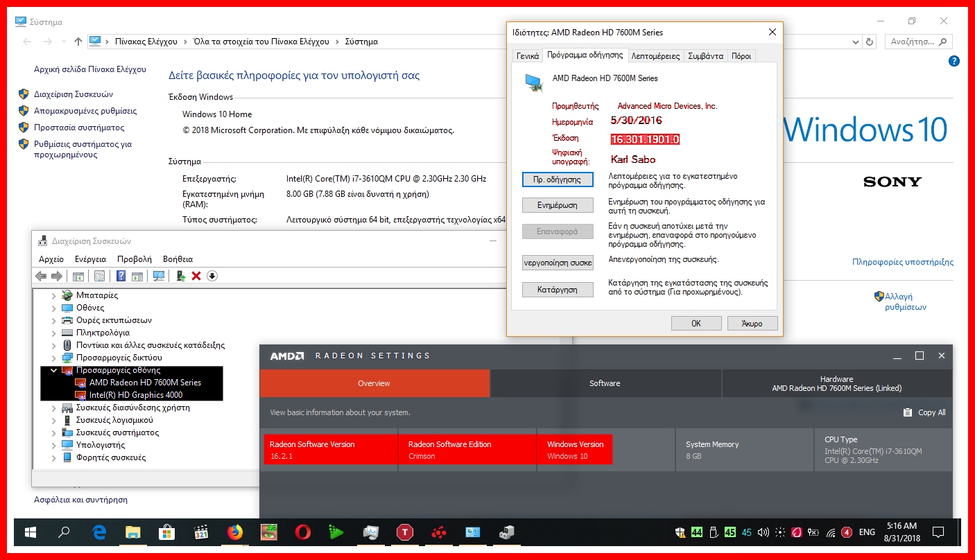Viewport: 975px width, 560px height.
Task: Click the Πίνακας Ελέγχου breadcrumb in address bar
Action: (x=146, y=42)
